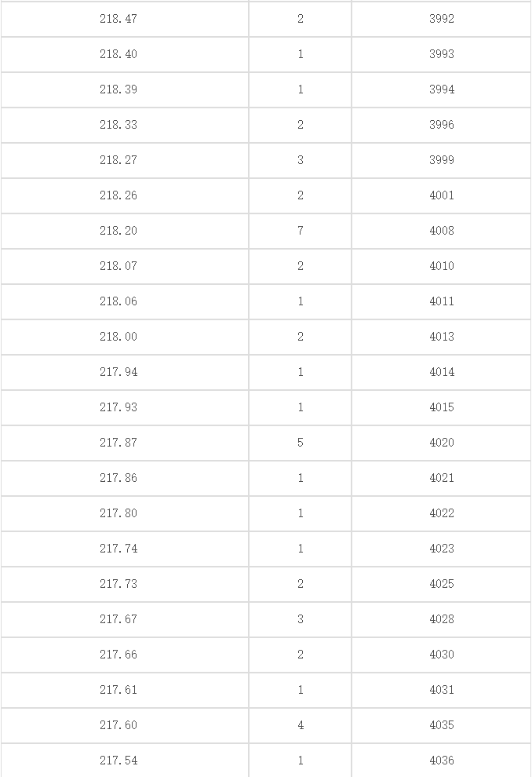
Task: Select the score cell 218.47
Action: 118,19
